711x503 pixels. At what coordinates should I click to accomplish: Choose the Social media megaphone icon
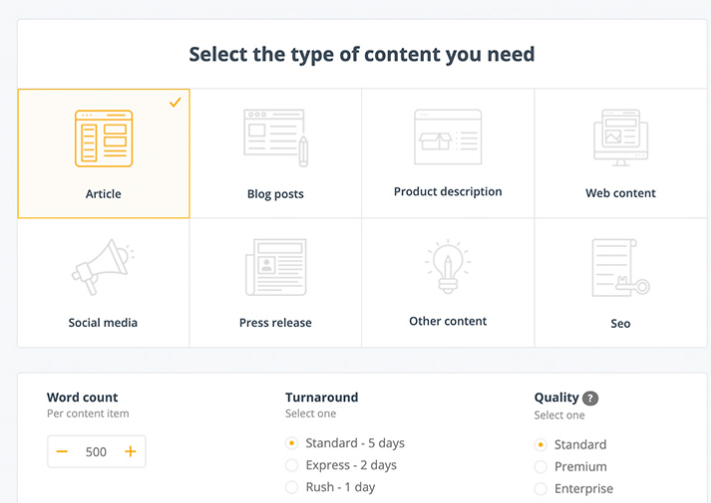102,268
